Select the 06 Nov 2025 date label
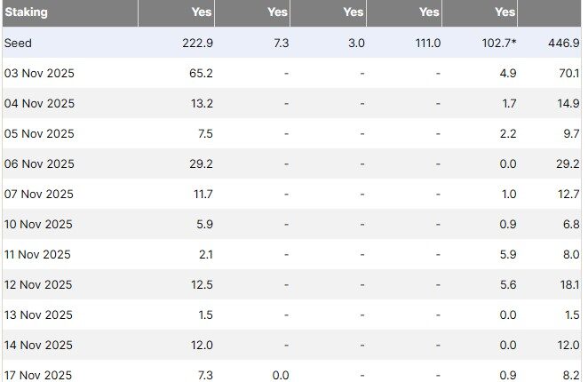 (x=39, y=163)
